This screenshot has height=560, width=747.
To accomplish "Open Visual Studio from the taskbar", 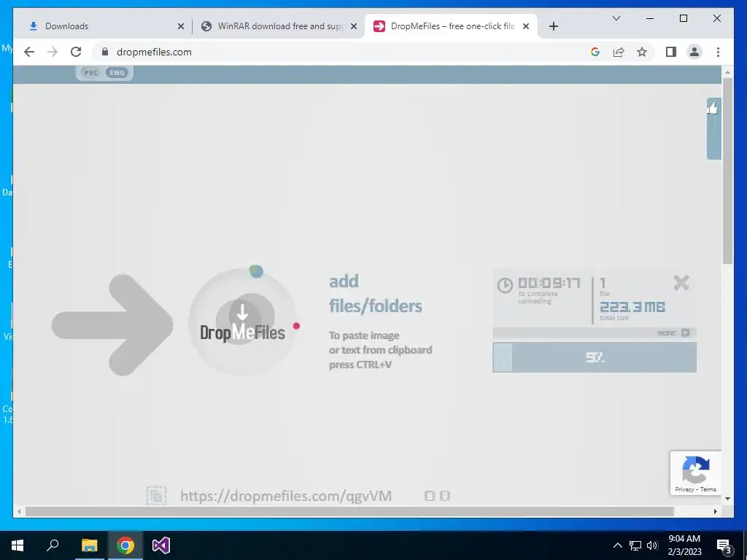I will point(161,545).
